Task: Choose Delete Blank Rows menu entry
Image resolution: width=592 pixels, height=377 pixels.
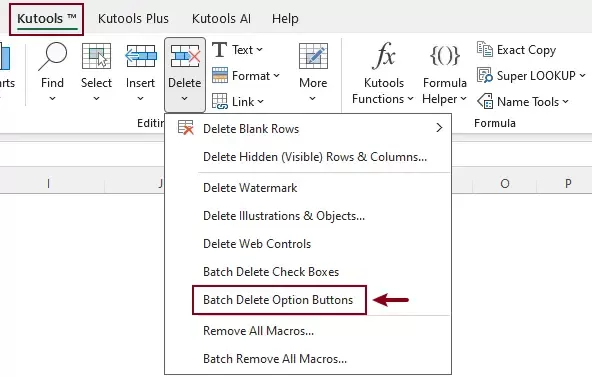Action: point(308,129)
